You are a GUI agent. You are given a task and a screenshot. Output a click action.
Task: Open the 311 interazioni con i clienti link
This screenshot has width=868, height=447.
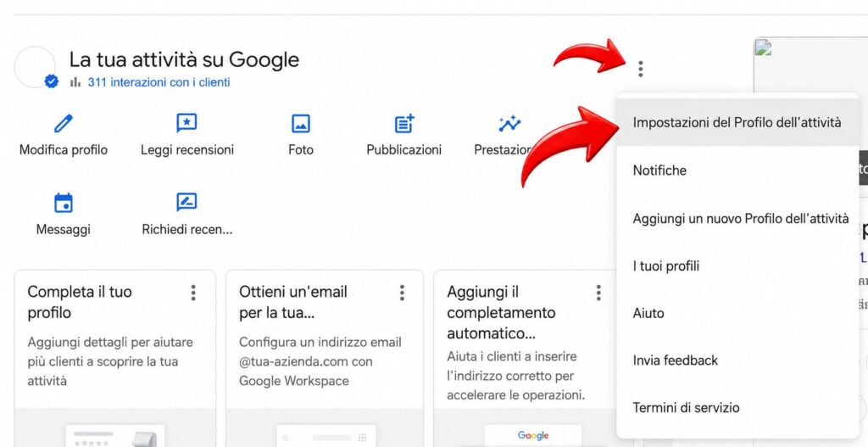tap(159, 82)
